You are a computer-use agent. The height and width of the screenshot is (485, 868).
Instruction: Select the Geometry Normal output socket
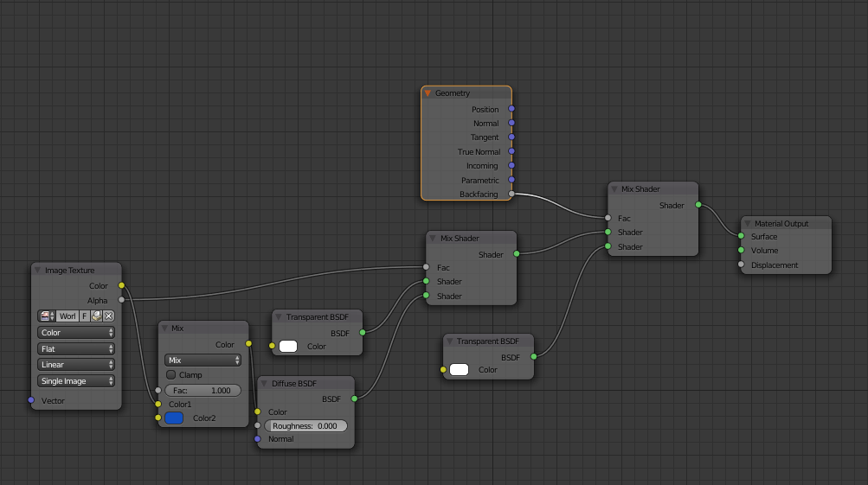[511, 123]
